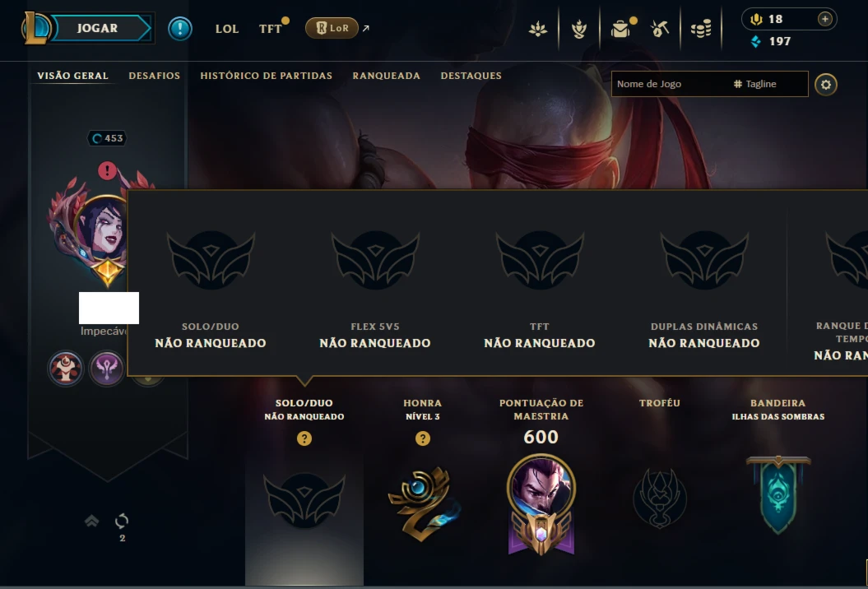Open the Loot crafting icon

[x=660, y=28]
